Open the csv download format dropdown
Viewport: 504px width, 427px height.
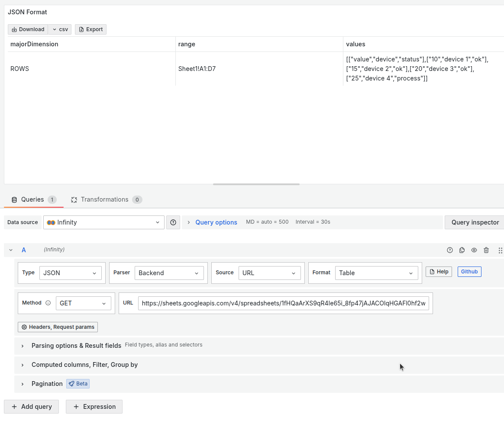[59, 29]
